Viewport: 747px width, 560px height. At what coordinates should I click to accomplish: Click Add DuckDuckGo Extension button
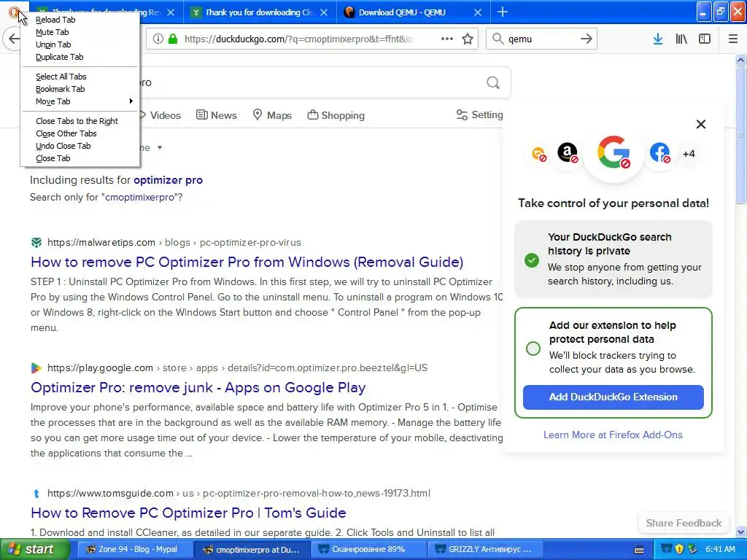613,397
